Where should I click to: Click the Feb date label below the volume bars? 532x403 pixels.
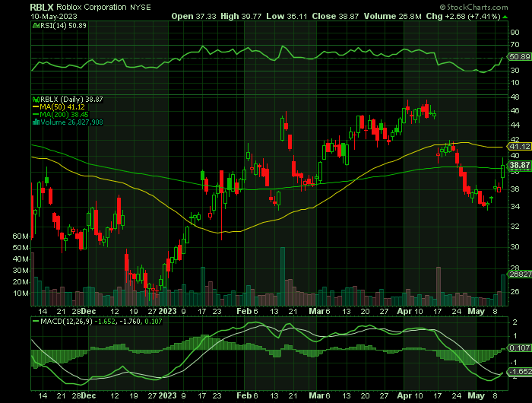pyautogui.click(x=244, y=311)
